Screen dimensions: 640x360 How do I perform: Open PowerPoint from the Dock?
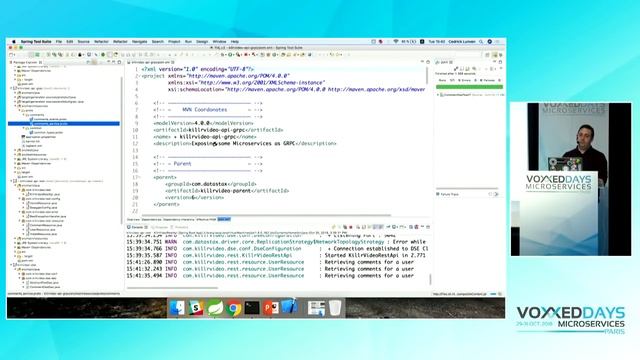tap(271, 308)
